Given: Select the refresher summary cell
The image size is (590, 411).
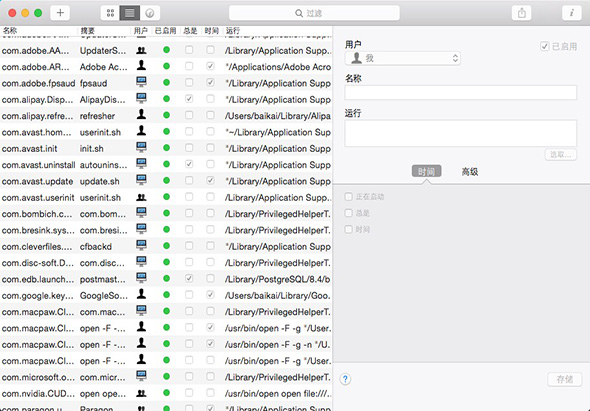Looking at the screenshot, I should [97, 116].
